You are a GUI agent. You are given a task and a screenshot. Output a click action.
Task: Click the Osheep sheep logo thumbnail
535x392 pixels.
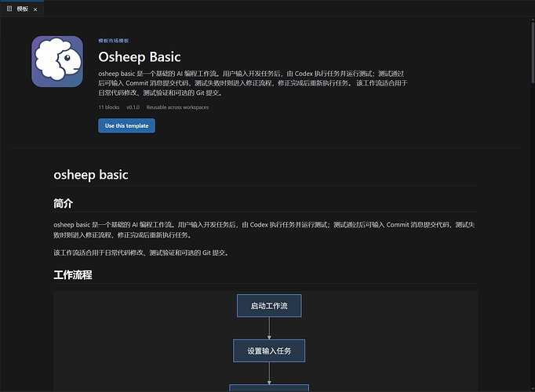coord(57,61)
